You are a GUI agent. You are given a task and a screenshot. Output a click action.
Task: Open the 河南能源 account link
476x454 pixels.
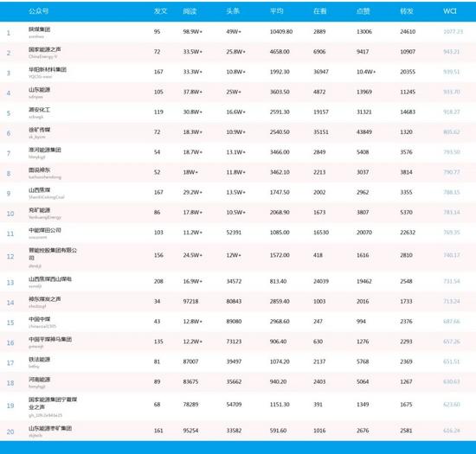click(39, 380)
